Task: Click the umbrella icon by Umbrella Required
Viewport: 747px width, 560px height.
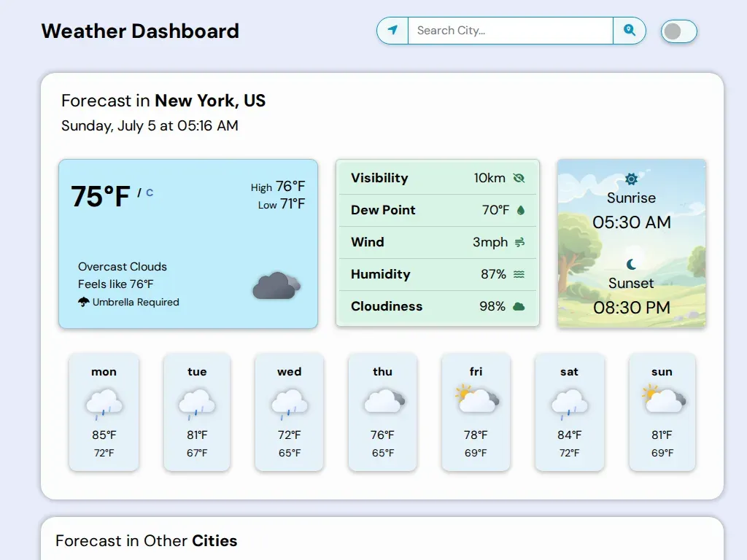Action: (x=84, y=302)
